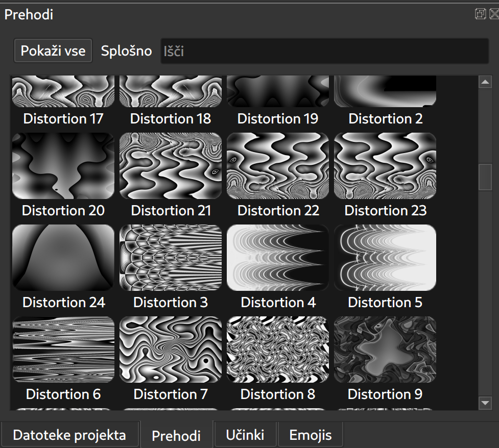Click the scrollbar up arrow
499x448 pixels.
click(x=485, y=82)
